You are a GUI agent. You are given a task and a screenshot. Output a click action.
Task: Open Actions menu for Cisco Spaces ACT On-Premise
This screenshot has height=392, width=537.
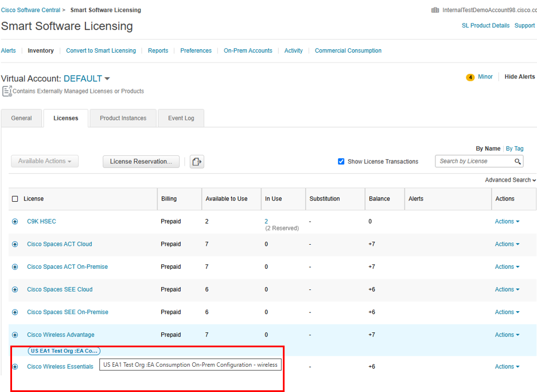pyautogui.click(x=507, y=266)
